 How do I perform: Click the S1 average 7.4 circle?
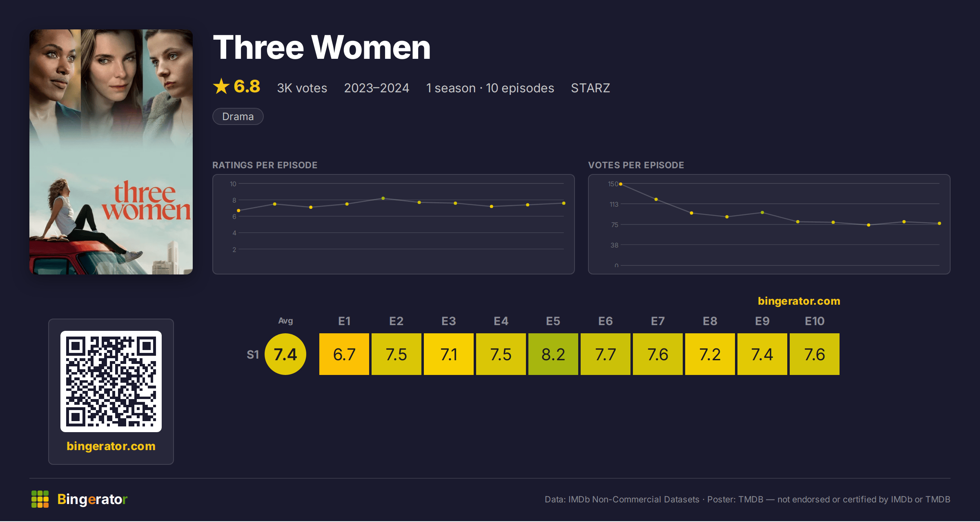coord(285,354)
